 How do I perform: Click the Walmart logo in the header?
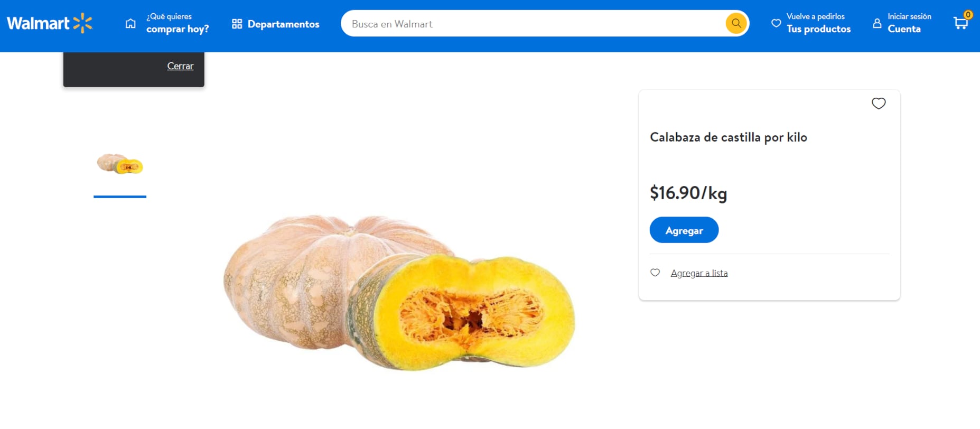pos(49,23)
